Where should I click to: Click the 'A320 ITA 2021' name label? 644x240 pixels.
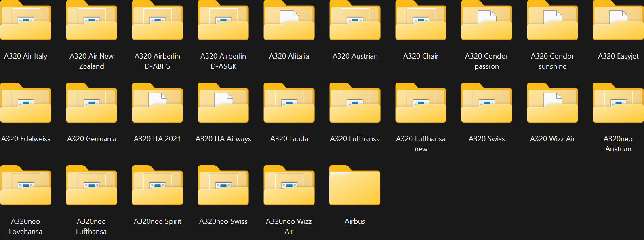158,139
